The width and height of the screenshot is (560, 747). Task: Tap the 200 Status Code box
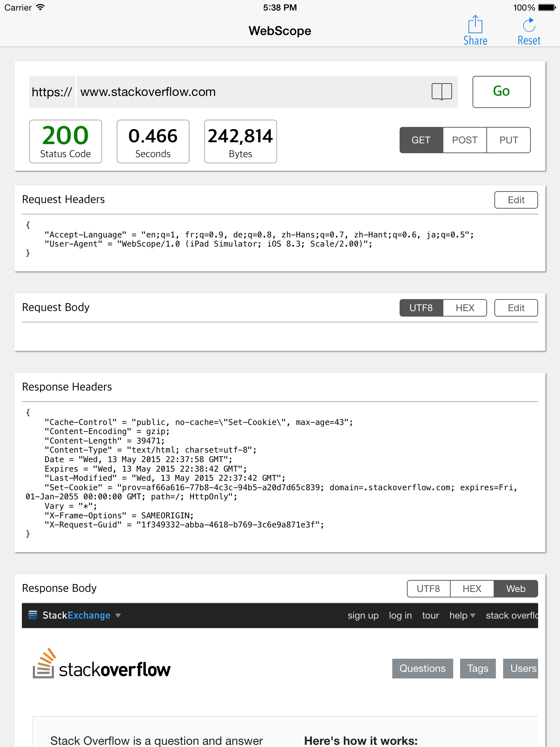(x=66, y=142)
